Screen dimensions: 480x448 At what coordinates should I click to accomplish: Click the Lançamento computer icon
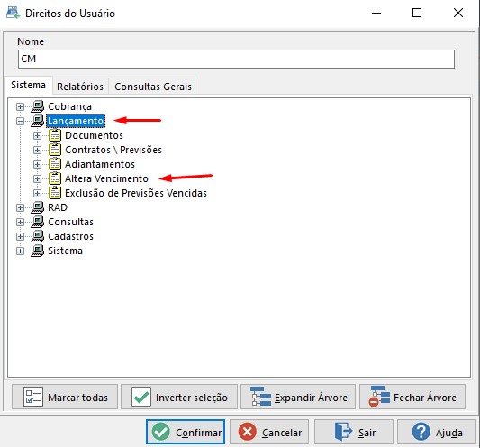pyautogui.click(x=38, y=121)
